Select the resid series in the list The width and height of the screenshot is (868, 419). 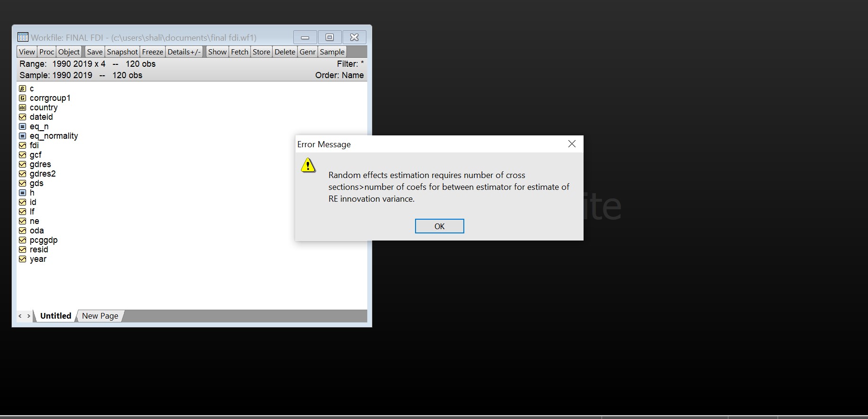click(x=39, y=250)
